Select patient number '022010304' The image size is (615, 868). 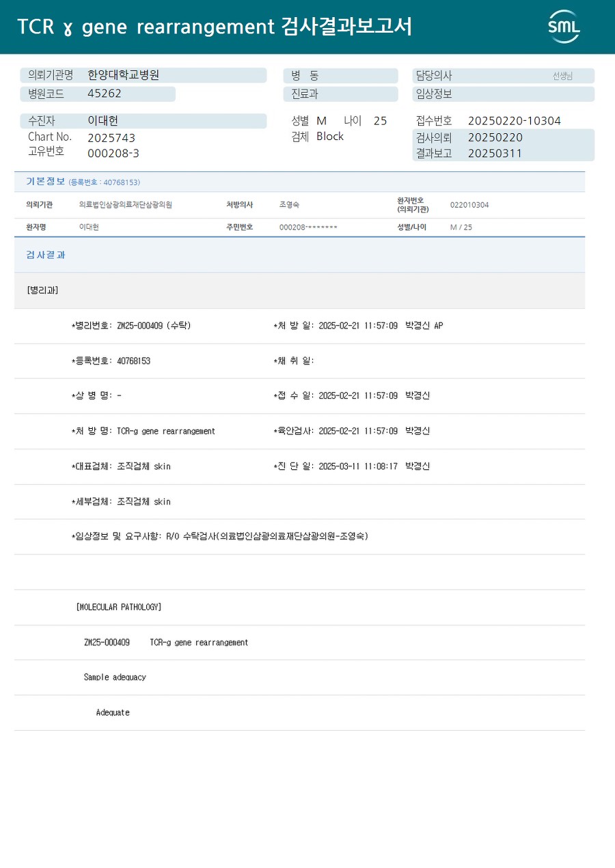pyautogui.click(x=469, y=205)
